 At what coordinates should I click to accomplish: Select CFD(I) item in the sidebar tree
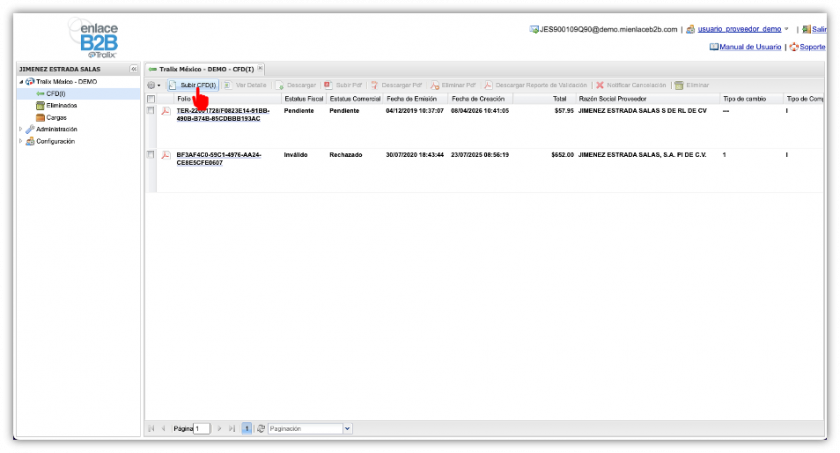pos(55,93)
